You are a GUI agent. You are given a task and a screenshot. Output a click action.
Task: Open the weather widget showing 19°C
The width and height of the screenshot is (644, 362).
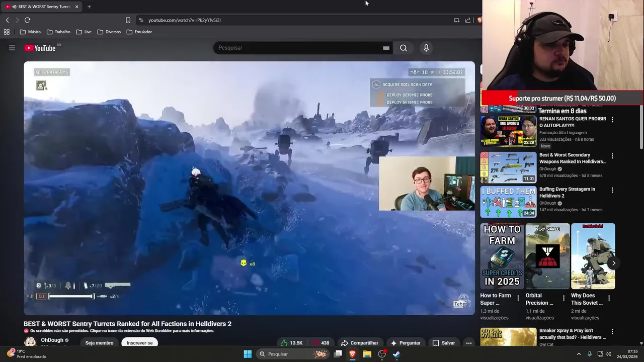click(x=27, y=354)
